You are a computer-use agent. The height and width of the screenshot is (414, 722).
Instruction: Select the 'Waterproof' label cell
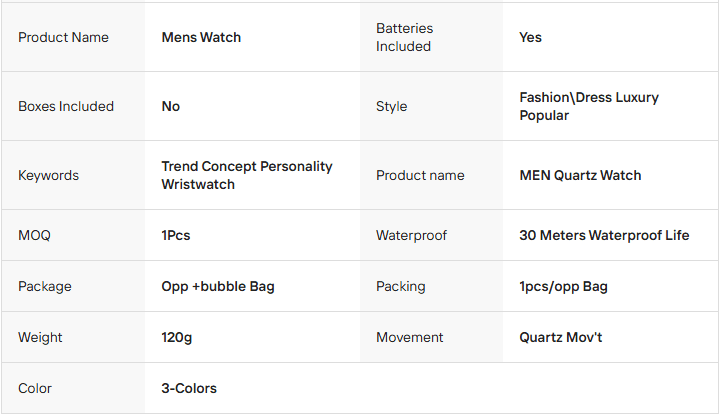[x=411, y=236]
